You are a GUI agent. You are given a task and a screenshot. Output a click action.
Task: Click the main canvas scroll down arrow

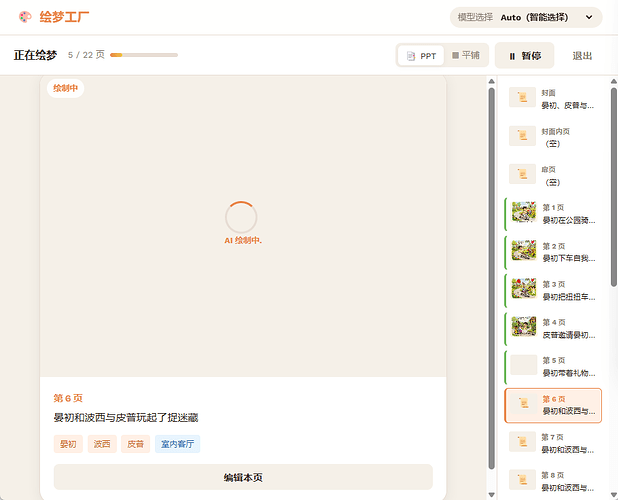click(x=491, y=495)
